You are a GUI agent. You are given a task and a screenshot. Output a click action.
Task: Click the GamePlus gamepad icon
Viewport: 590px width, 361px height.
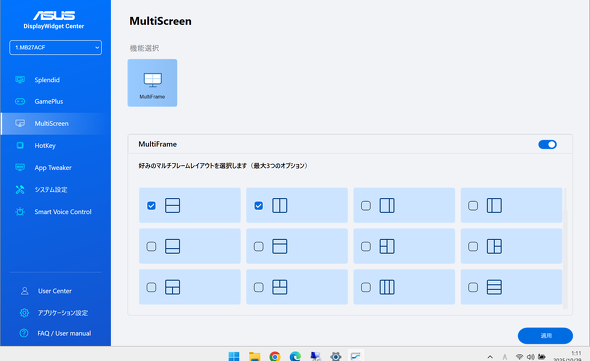click(20, 101)
